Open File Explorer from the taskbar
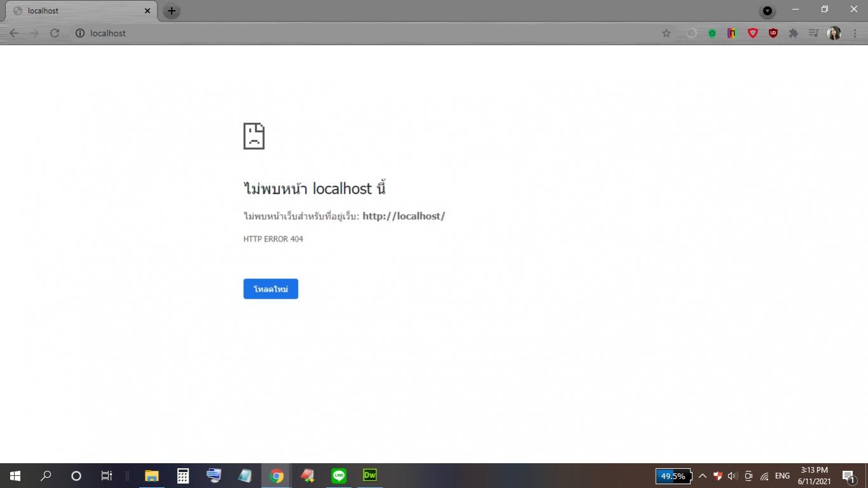 (x=151, y=475)
